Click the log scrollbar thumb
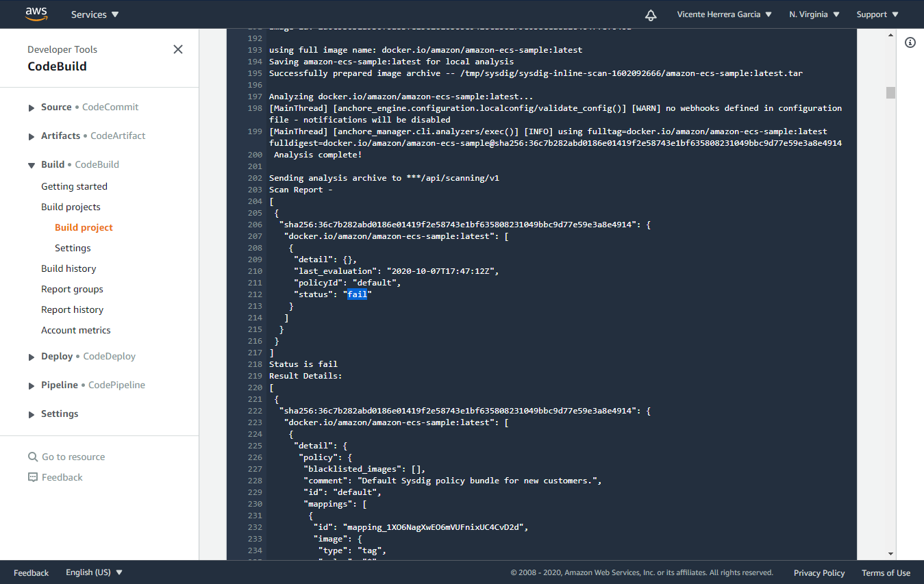 (890, 93)
